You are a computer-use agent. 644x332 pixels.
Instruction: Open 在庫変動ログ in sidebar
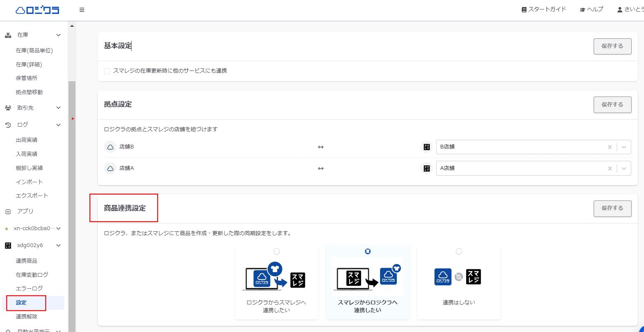click(32, 275)
